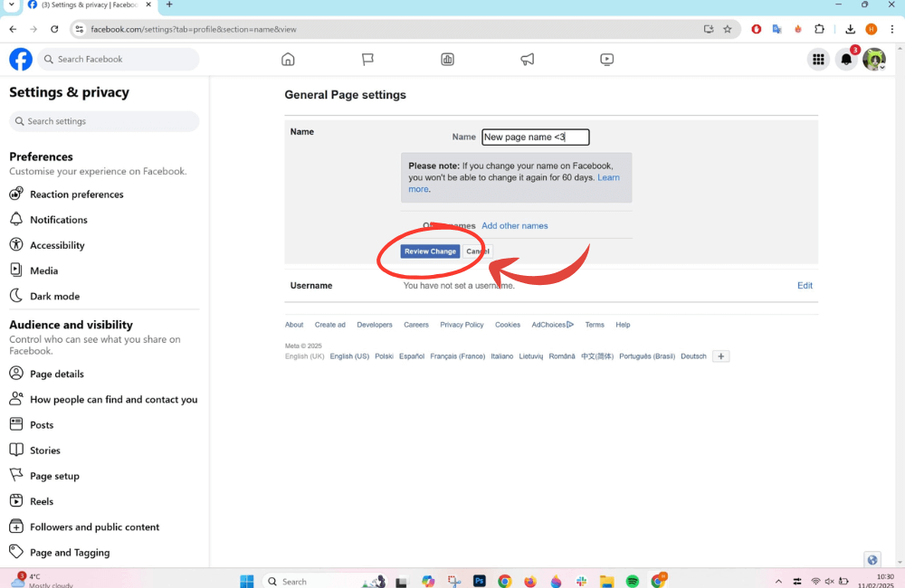Click the Review Change button
This screenshot has width=905, height=588.
430,251
